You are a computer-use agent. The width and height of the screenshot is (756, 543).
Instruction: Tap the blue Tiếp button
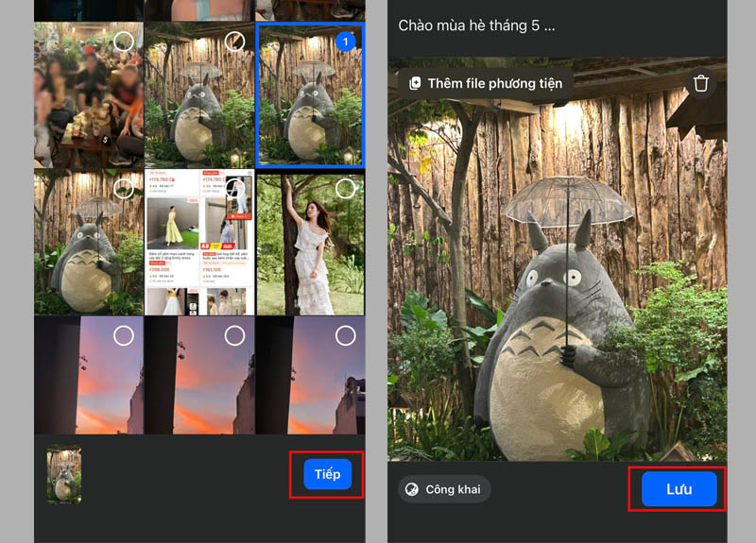click(x=327, y=474)
